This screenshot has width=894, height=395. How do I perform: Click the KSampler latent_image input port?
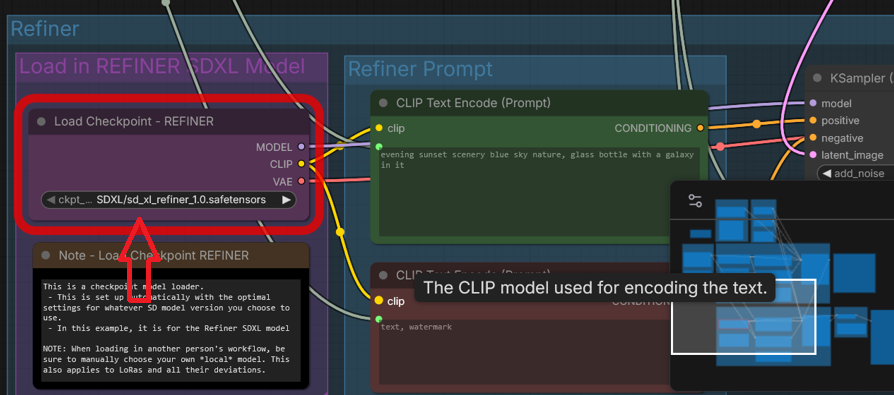[812, 155]
